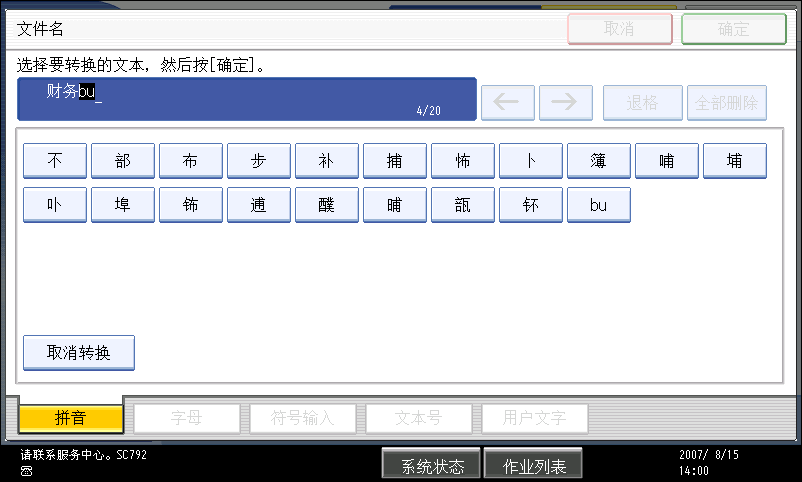Click the file name text input field
Screen dimensions: 802x482
[x=246, y=99]
